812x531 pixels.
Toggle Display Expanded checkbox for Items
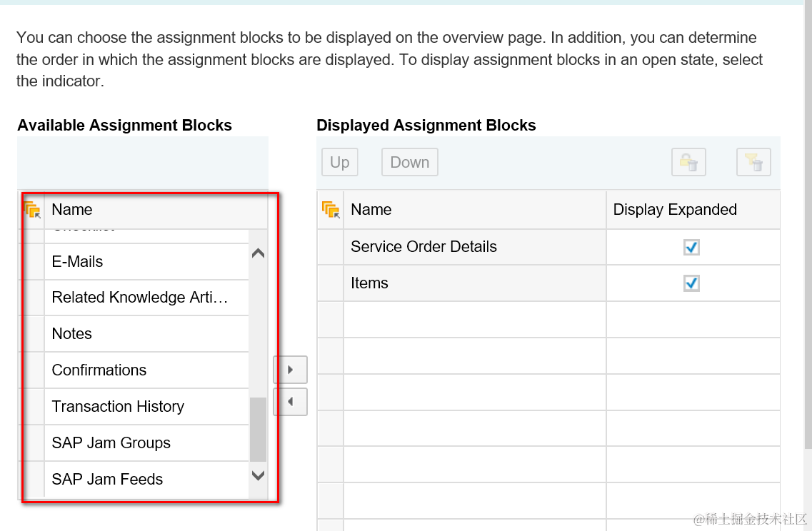point(691,283)
